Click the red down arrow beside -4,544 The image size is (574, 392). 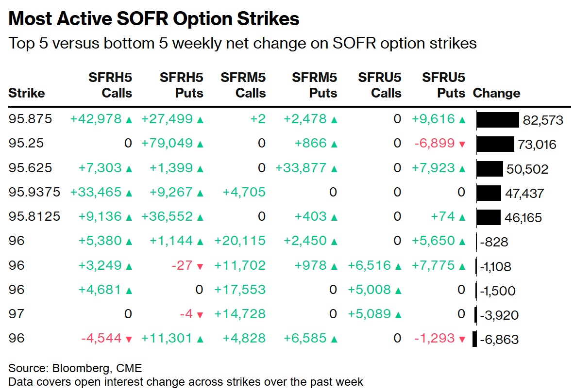point(129,339)
